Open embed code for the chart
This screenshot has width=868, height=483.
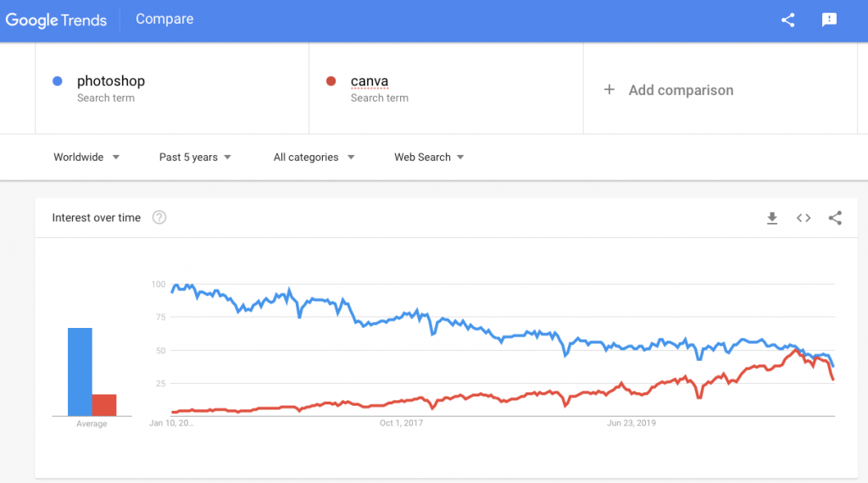click(804, 218)
